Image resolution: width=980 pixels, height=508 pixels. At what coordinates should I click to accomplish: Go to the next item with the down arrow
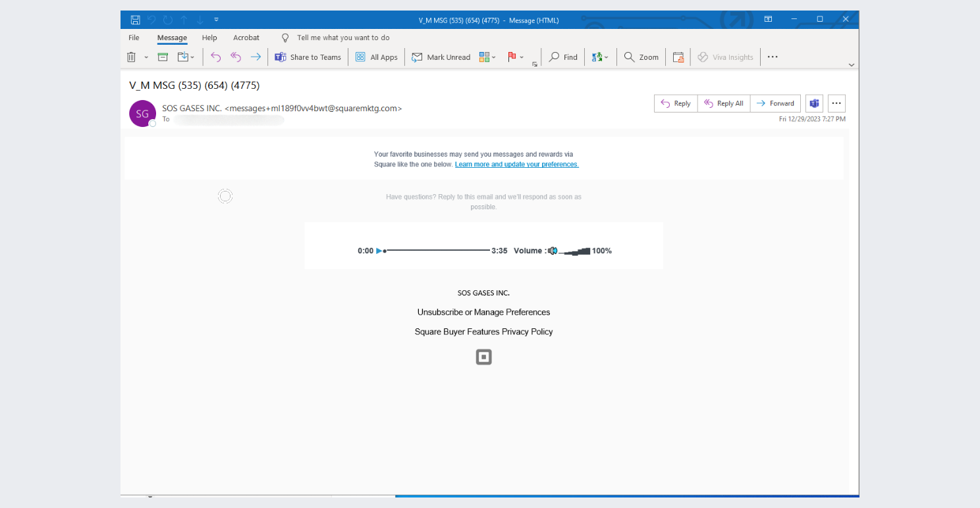200,20
